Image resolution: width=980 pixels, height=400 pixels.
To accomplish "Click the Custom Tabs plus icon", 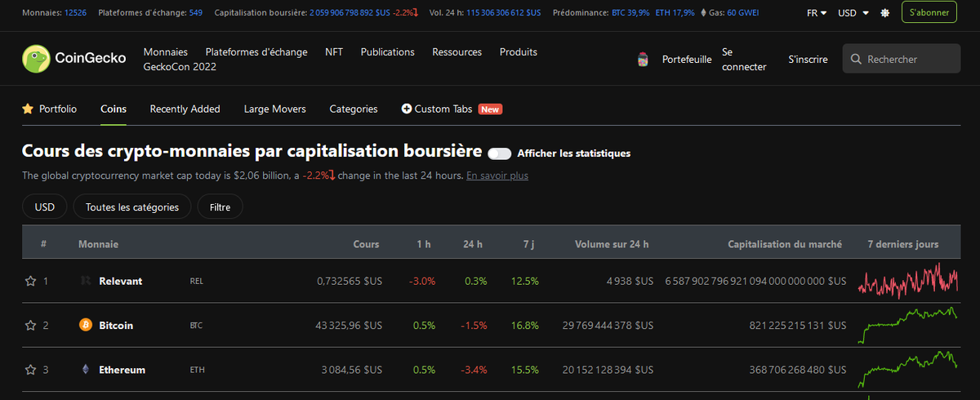I will [407, 109].
